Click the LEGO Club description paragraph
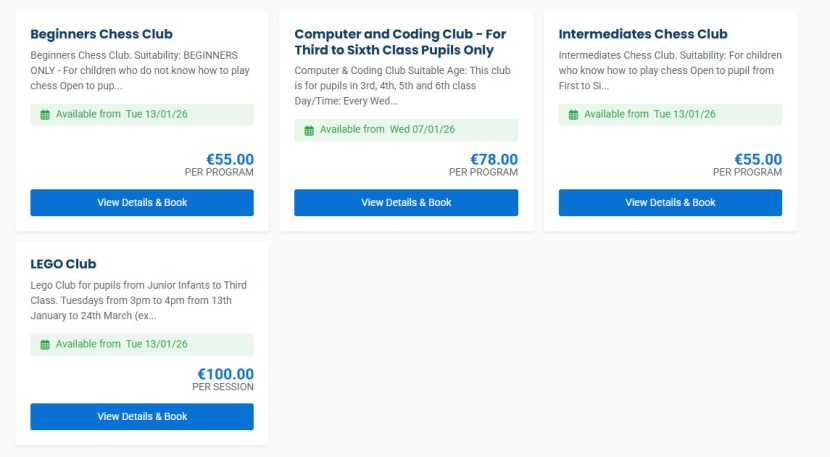830x457 pixels. point(140,300)
